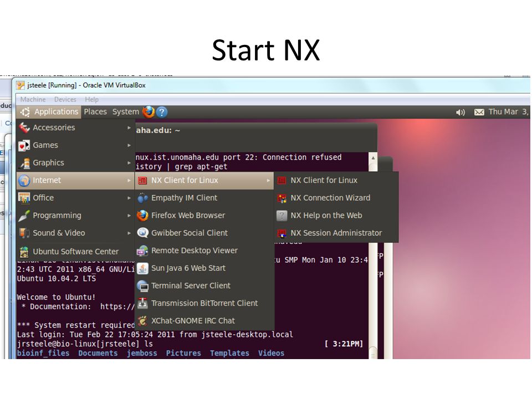This screenshot has height=399, width=532.
Task: Open XChat-GNOME IRC Chat
Action: 204,321
